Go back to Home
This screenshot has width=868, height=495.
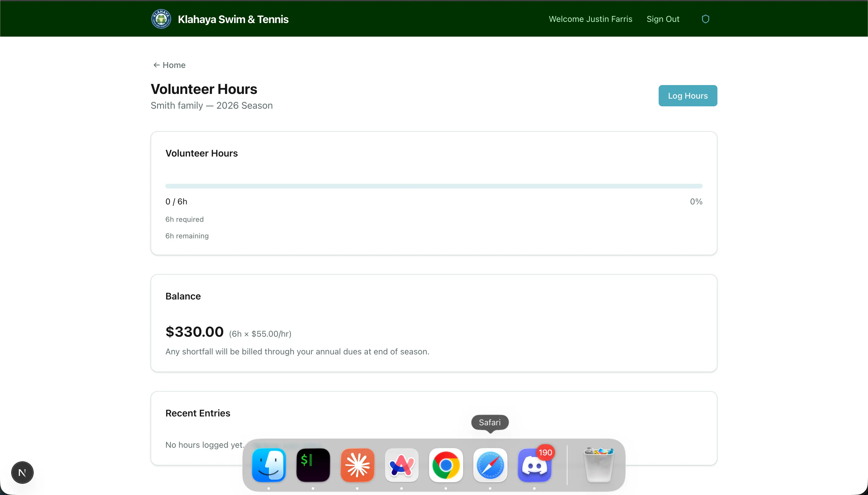point(169,65)
